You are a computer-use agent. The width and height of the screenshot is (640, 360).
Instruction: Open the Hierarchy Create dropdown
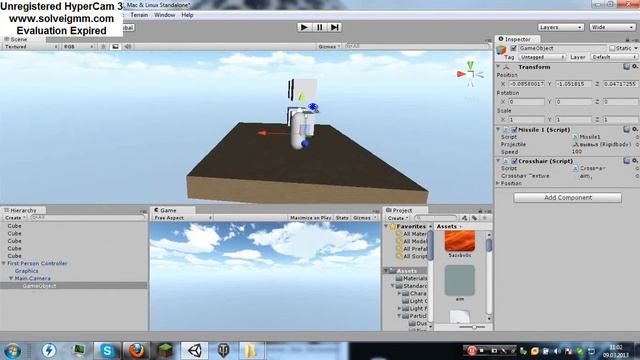pos(15,218)
